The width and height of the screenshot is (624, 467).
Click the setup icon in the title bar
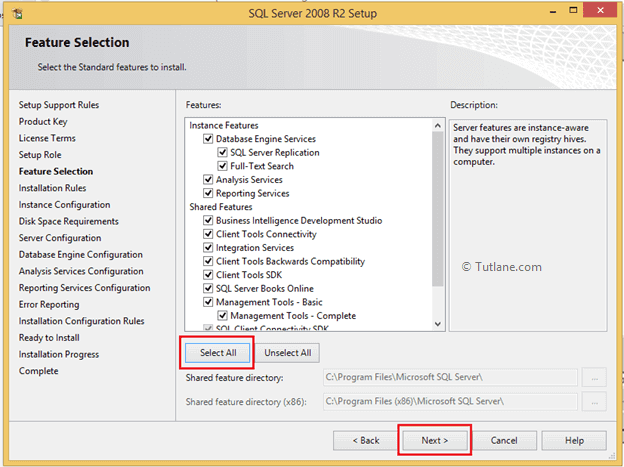[15, 11]
